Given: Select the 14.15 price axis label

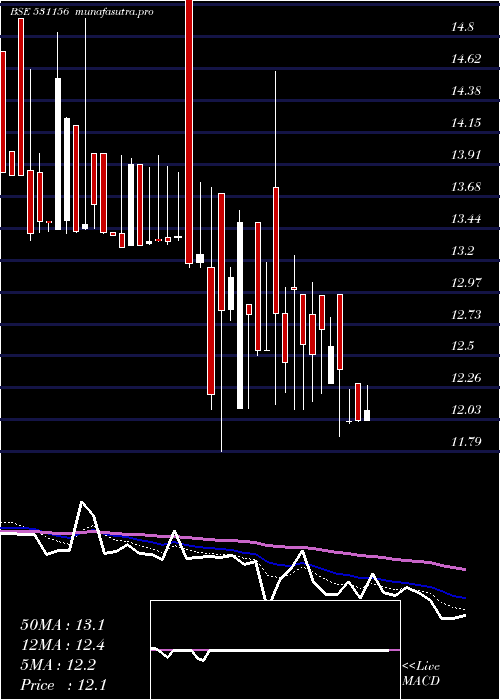Looking at the screenshot, I should [x=466, y=123].
